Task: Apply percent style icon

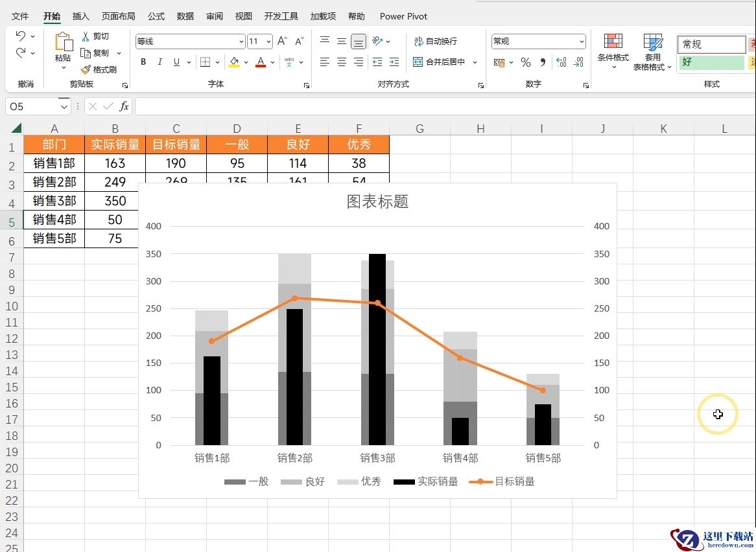Action: (x=526, y=62)
